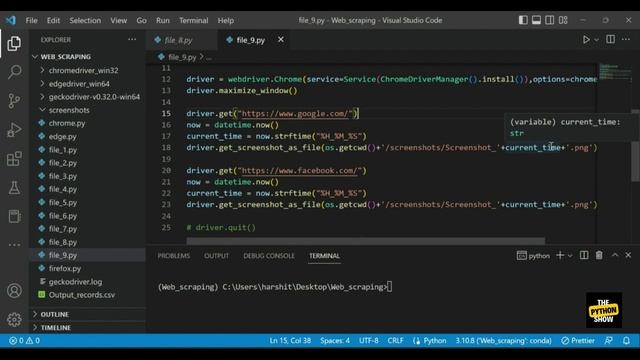Open the Run menu
Image resolution: width=640 pixels, height=360 pixels.
click(x=162, y=20)
